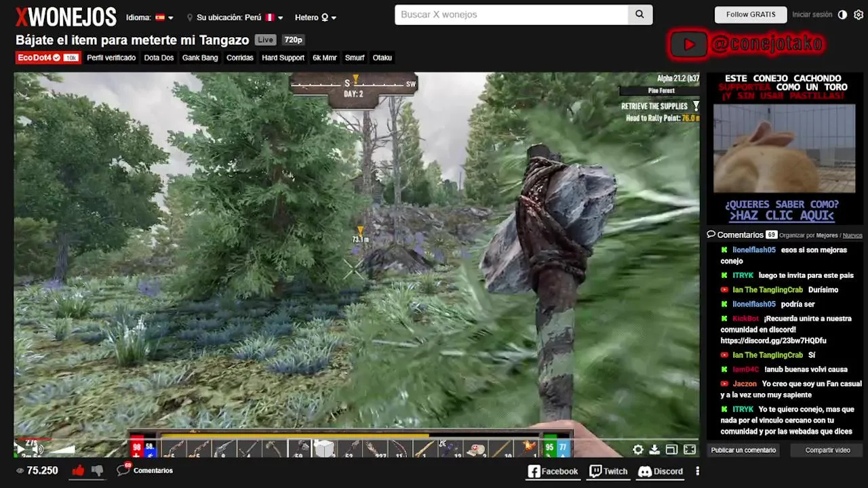Select the Hard Support tag
This screenshot has width=868, height=488.
(283, 58)
